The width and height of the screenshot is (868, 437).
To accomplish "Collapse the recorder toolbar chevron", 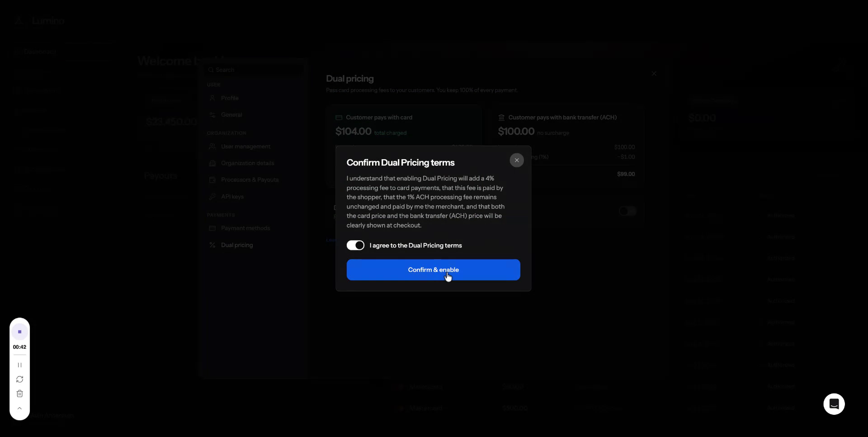I will click(x=19, y=408).
